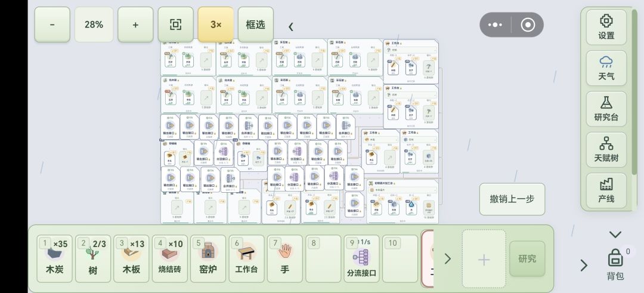644x293 pixels.
Task: Open the 初级晶片加工台 recipe dropdown
Action: pos(402,190)
